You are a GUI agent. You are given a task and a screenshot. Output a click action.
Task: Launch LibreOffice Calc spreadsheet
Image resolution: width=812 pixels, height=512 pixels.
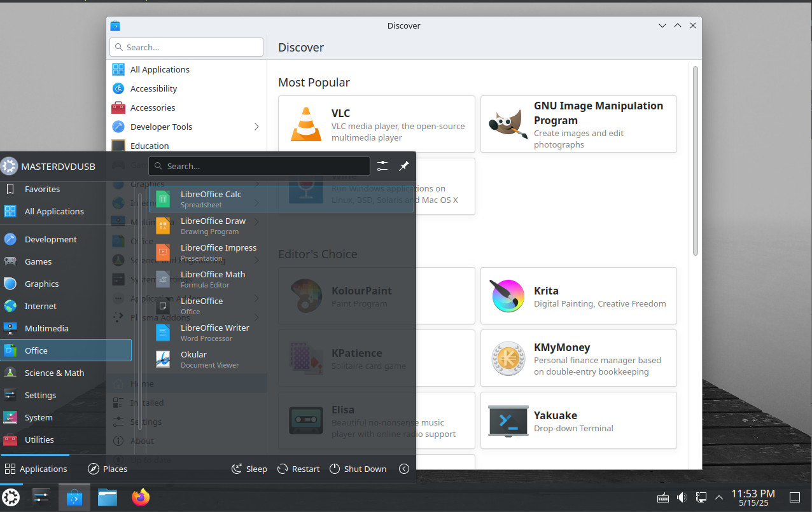point(281,199)
